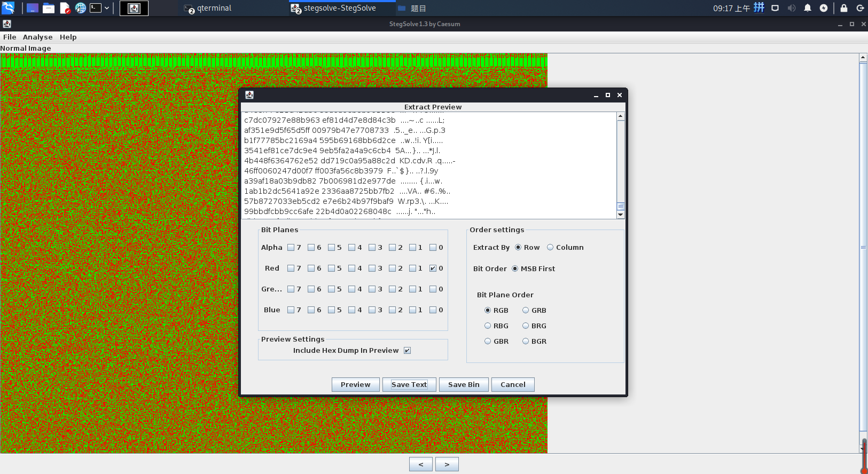This screenshot has height=474, width=868.
Task: Click Extract Preview dialog title icon
Action: point(249,94)
